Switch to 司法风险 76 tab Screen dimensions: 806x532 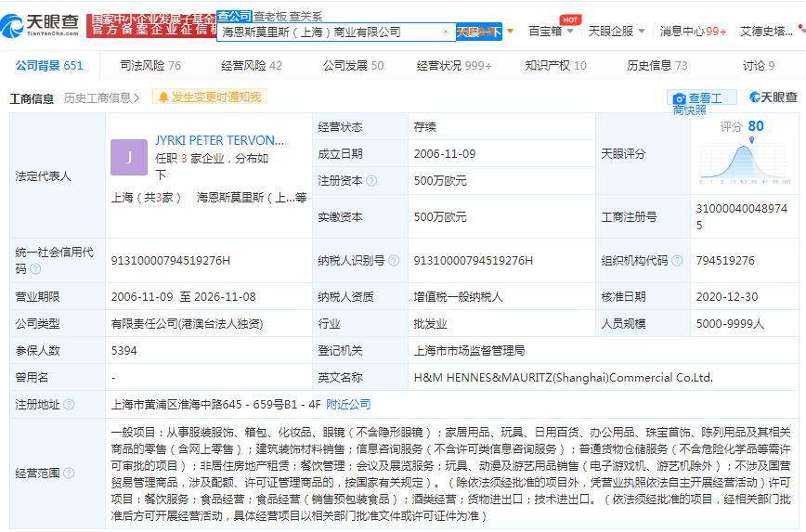point(150,66)
